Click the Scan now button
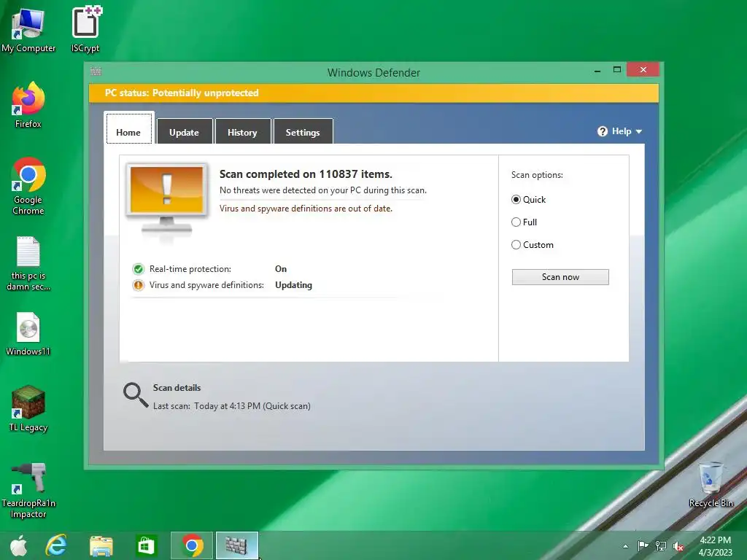Viewport: 747px width, 560px height. [560, 277]
